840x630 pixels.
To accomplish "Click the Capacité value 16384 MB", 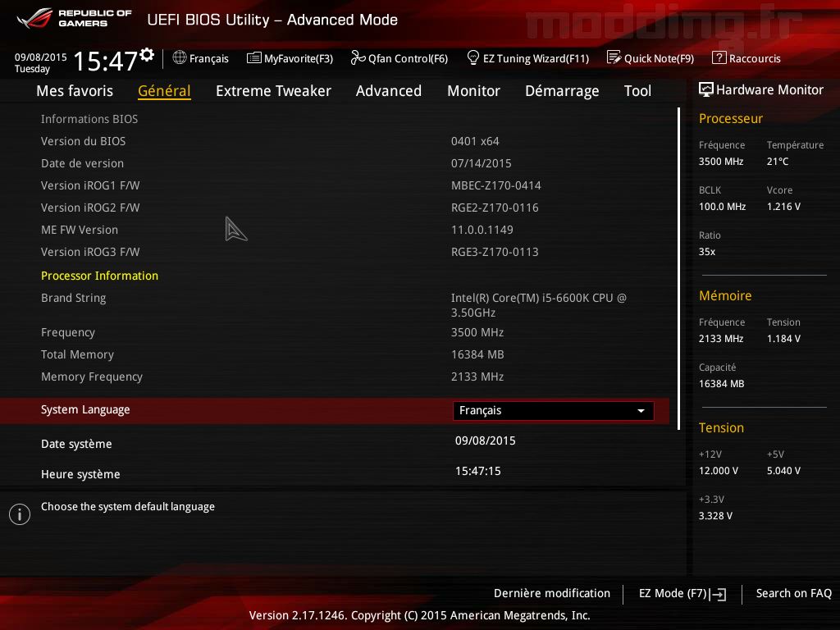I will click(x=721, y=384).
